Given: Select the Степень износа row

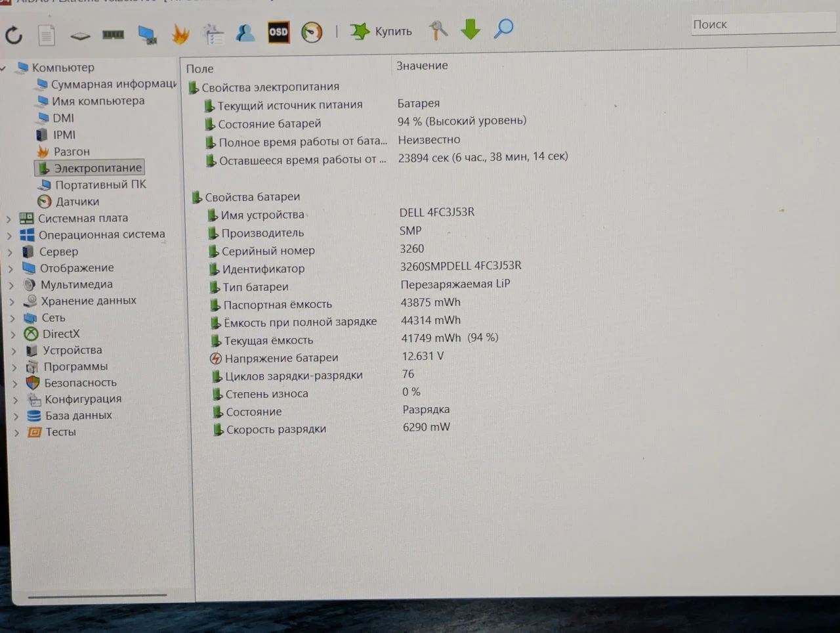Looking at the screenshot, I should (x=316, y=393).
